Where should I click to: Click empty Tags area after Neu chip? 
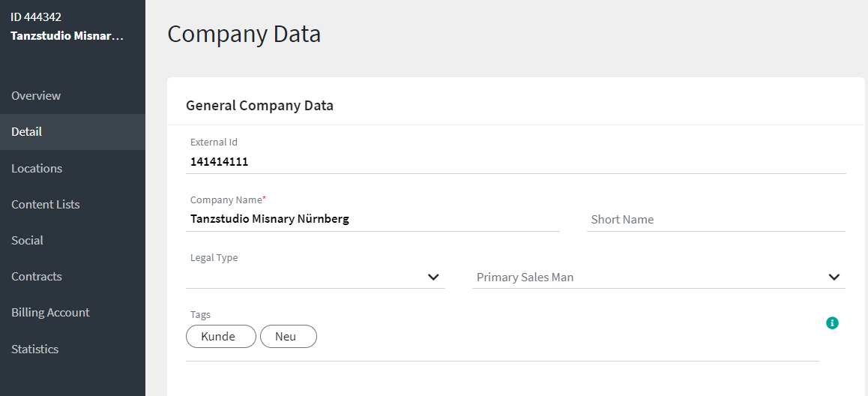(x=562, y=337)
